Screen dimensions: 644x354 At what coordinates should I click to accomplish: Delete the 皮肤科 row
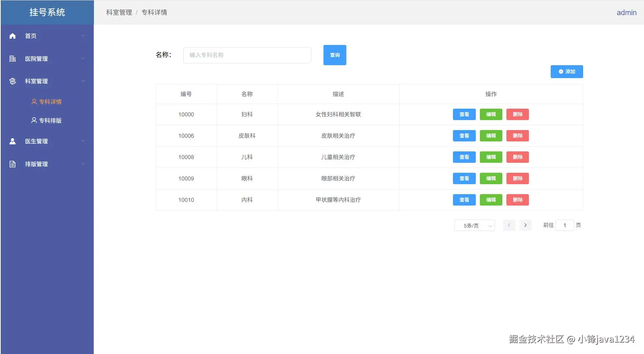(x=518, y=136)
